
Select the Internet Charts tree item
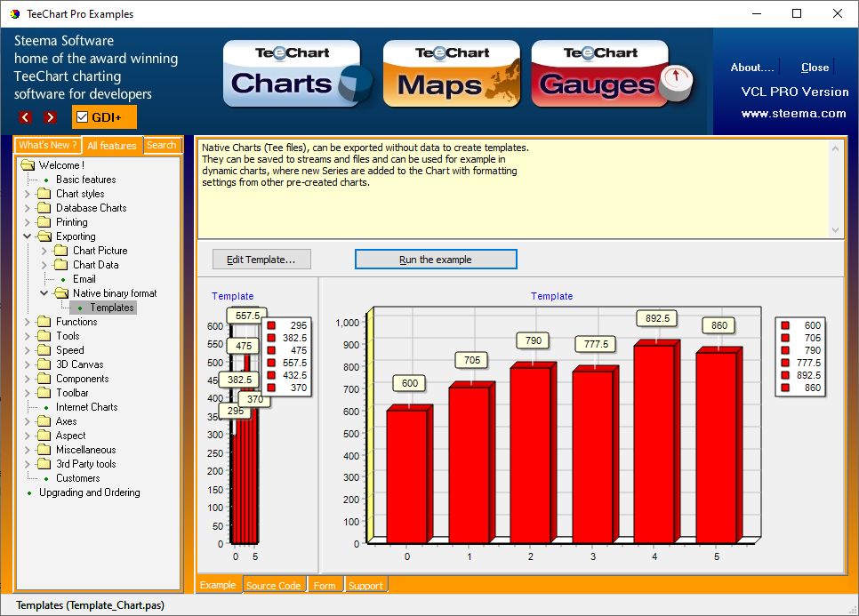[x=86, y=407]
